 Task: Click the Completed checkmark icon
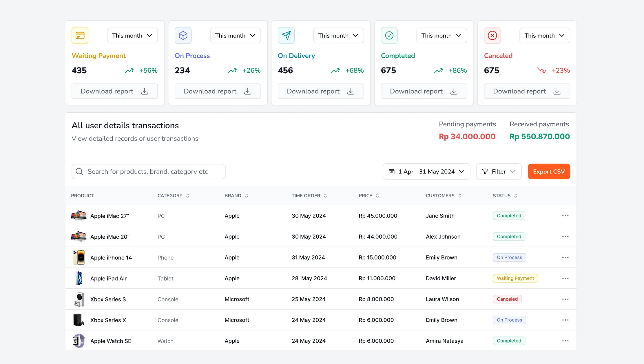[x=389, y=35]
